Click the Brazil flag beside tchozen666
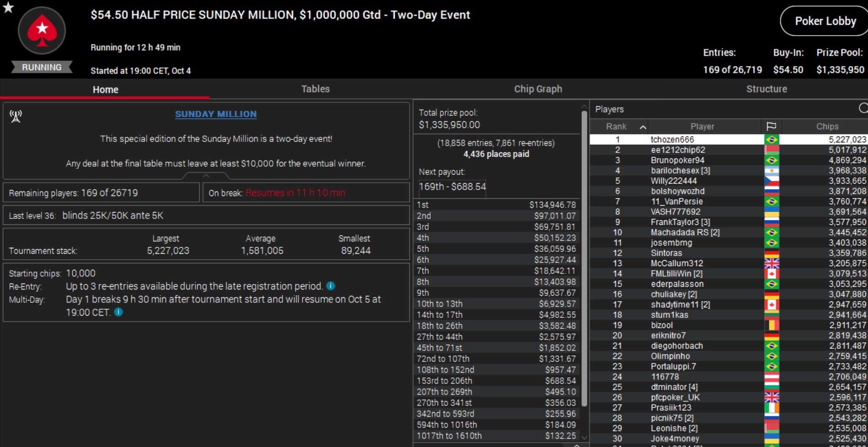Viewport: 868px width, 447px height. click(771, 140)
